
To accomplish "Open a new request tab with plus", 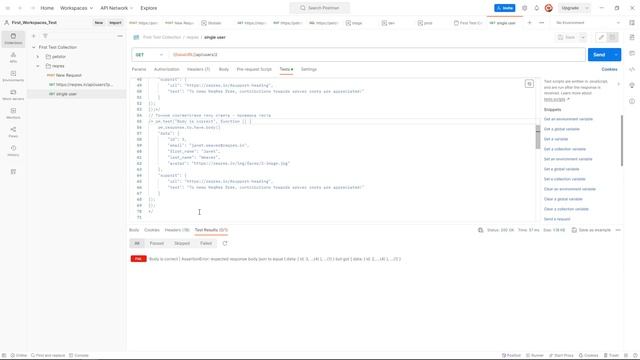I will pyautogui.click(x=529, y=23).
